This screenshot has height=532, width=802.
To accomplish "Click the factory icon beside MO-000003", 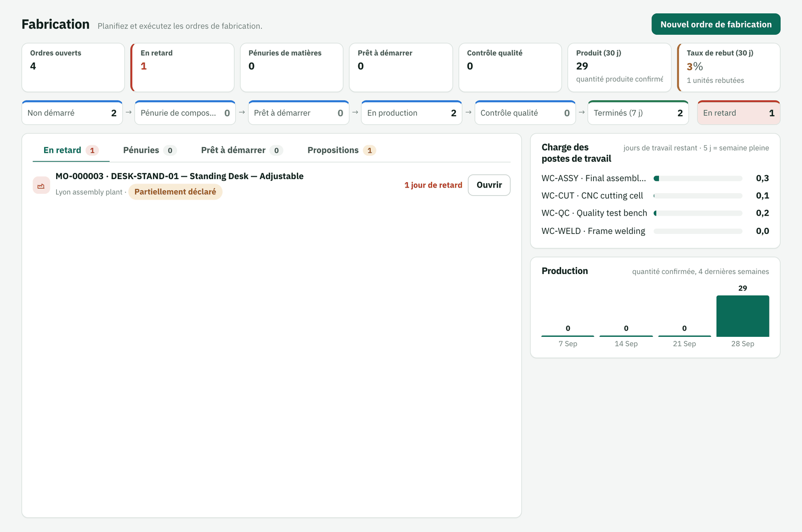I will pyautogui.click(x=41, y=185).
